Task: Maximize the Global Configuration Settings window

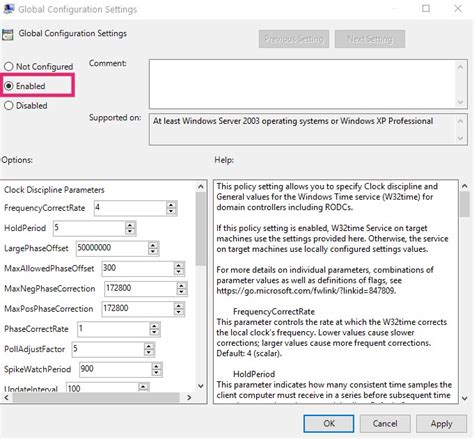Action: pyautogui.click(x=426, y=9)
